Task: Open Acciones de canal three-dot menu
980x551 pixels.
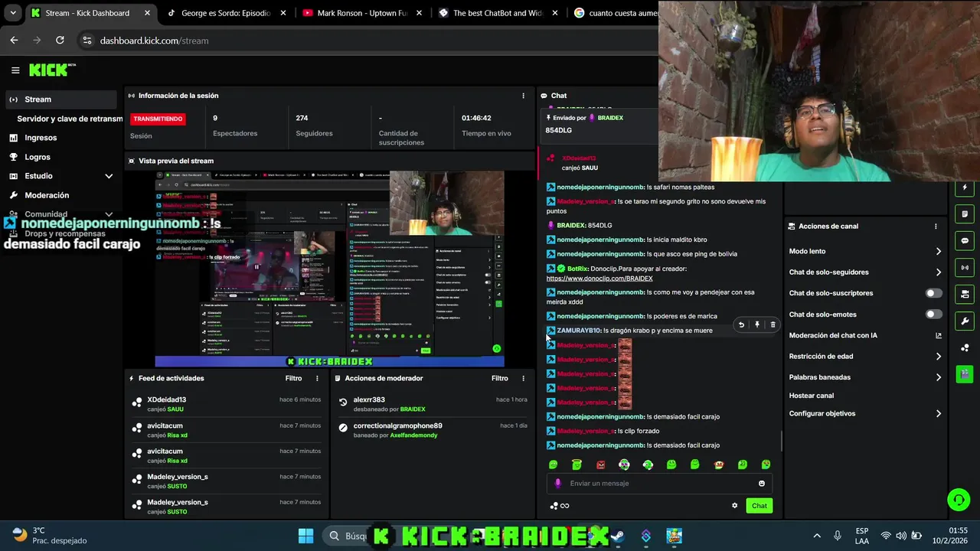Action: click(936, 226)
